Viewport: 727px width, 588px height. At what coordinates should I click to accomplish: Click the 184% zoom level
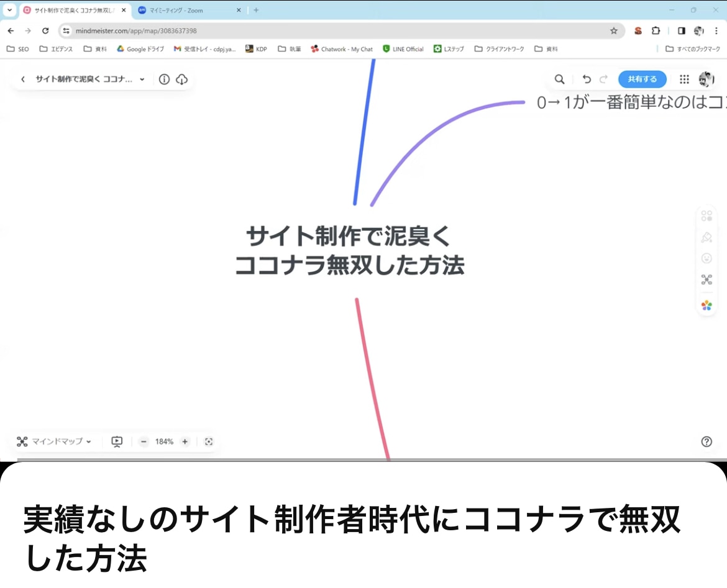coord(164,441)
